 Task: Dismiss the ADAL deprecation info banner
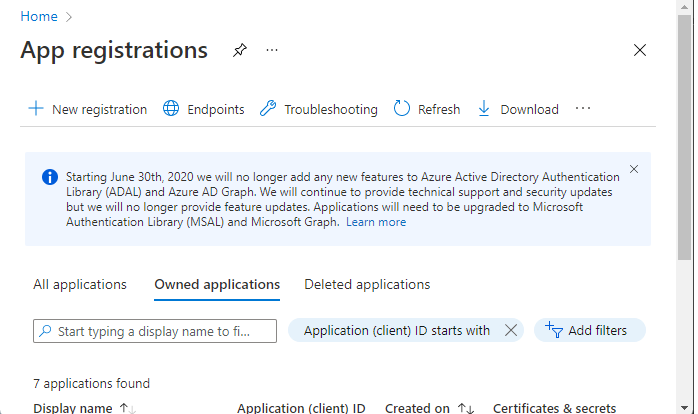click(x=634, y=169)
